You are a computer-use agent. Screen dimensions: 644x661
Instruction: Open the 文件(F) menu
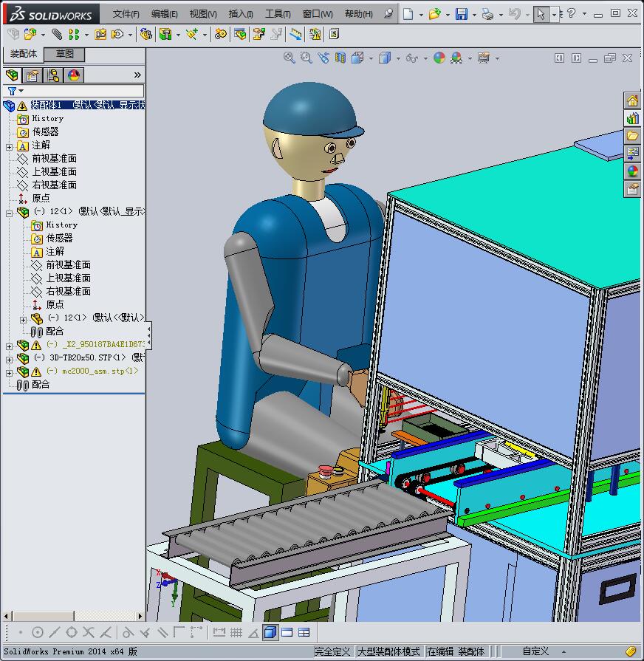click(x=126, y=14)
